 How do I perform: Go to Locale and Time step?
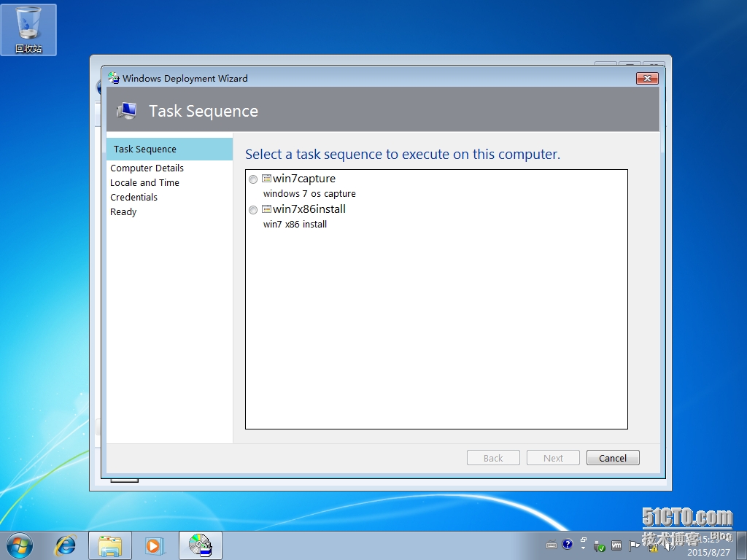pyautogui.click(x=144, y=183)
